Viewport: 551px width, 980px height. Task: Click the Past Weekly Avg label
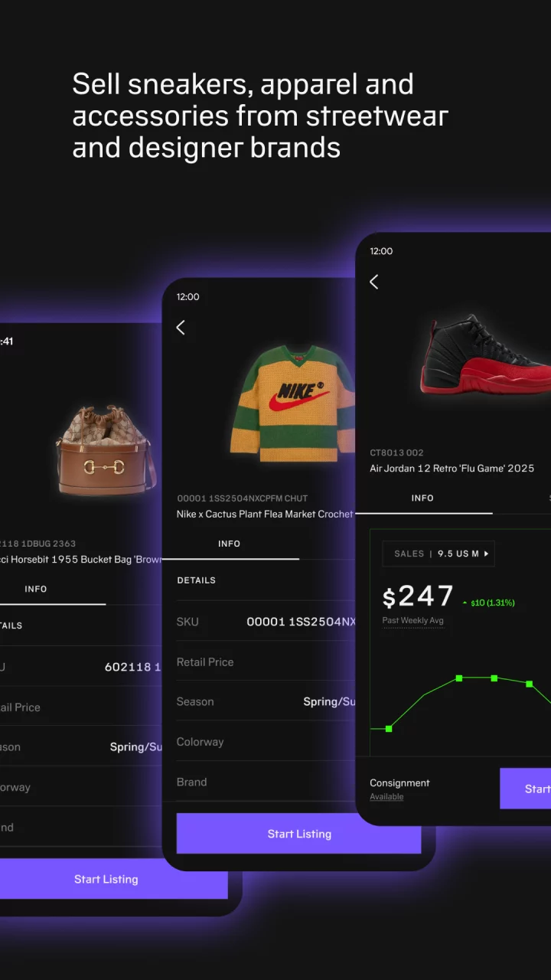(413, 621)
